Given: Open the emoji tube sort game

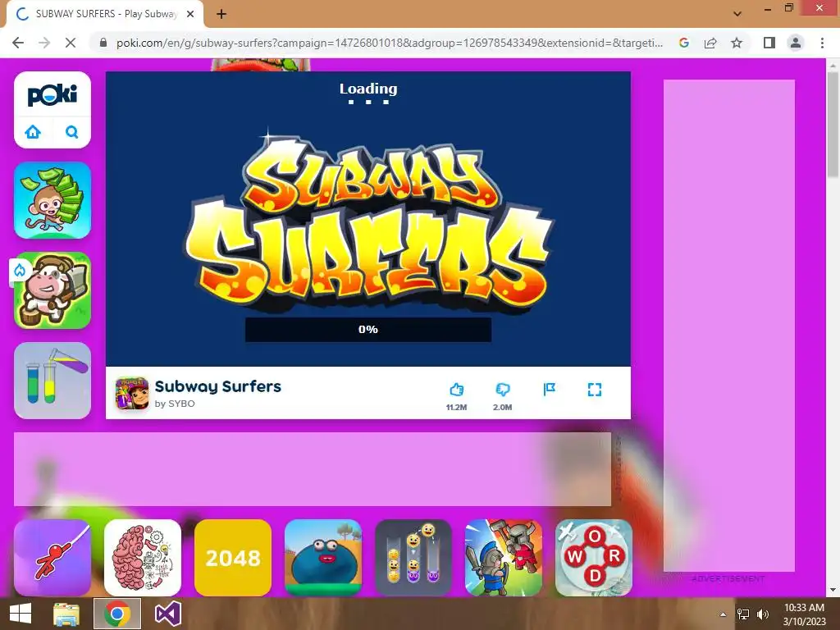Looking at the screenshot, I should coord(413,558).
